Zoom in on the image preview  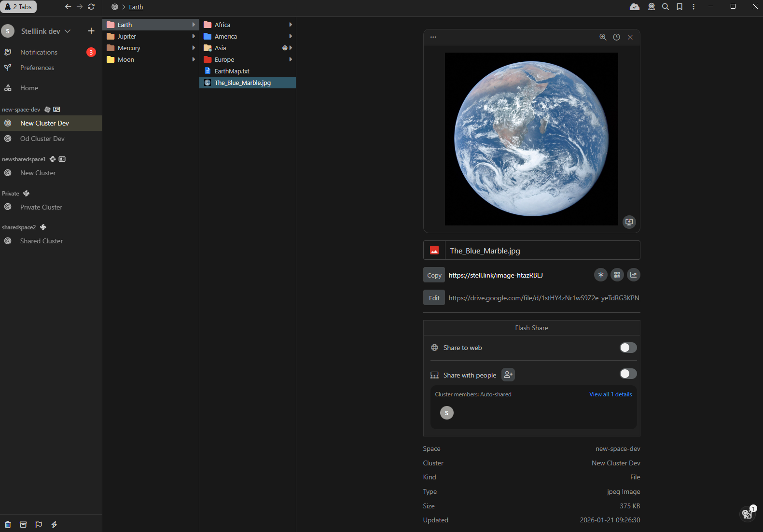pos(603,37)
